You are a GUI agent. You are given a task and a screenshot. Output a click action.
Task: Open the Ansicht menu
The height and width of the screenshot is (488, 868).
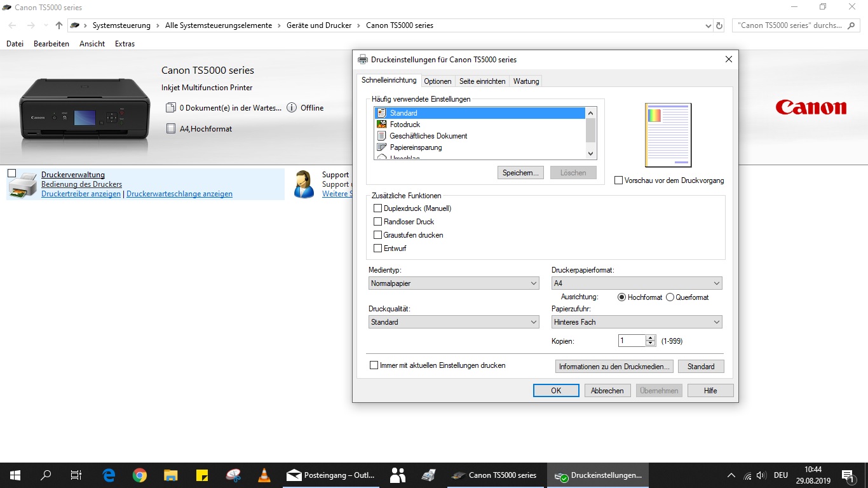[92, 44]
